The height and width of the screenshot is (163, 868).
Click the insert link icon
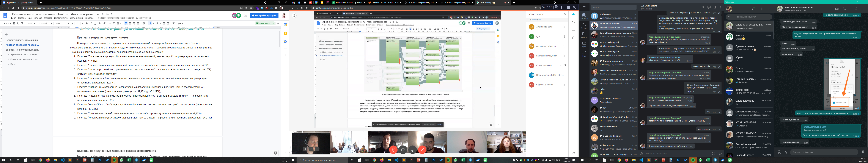(x=110, y=24)
